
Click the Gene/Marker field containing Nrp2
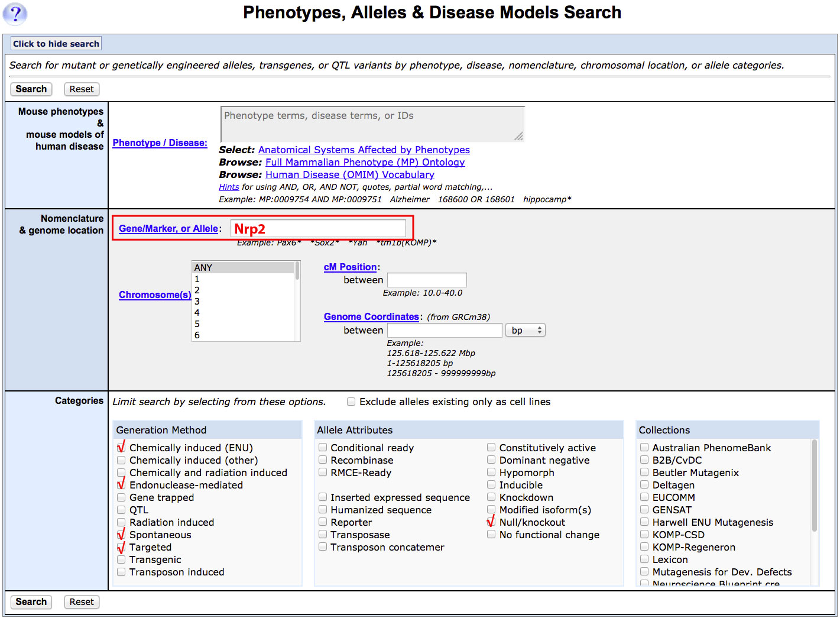tap(318, 229)
